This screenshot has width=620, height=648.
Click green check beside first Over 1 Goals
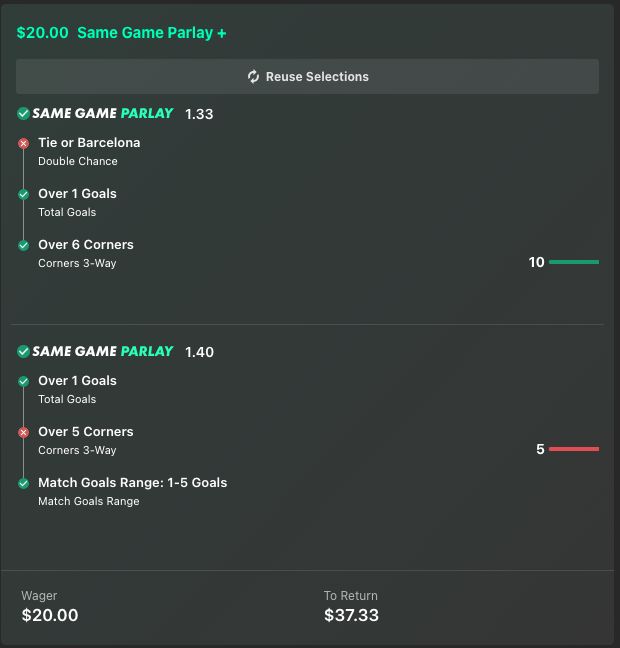pos(24,195)
